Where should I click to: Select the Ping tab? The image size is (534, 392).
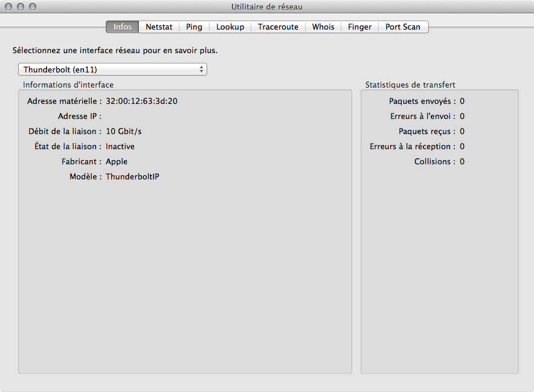[x=194, y=27]
